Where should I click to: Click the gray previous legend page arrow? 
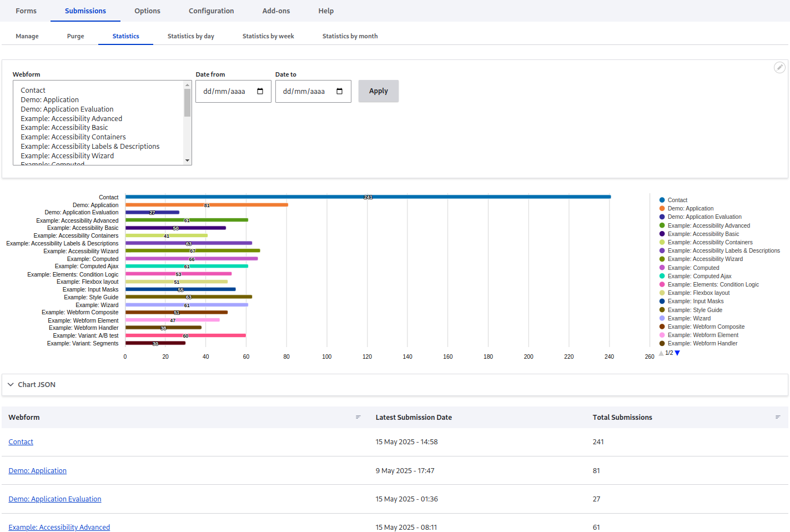click(x=661, y=353)
